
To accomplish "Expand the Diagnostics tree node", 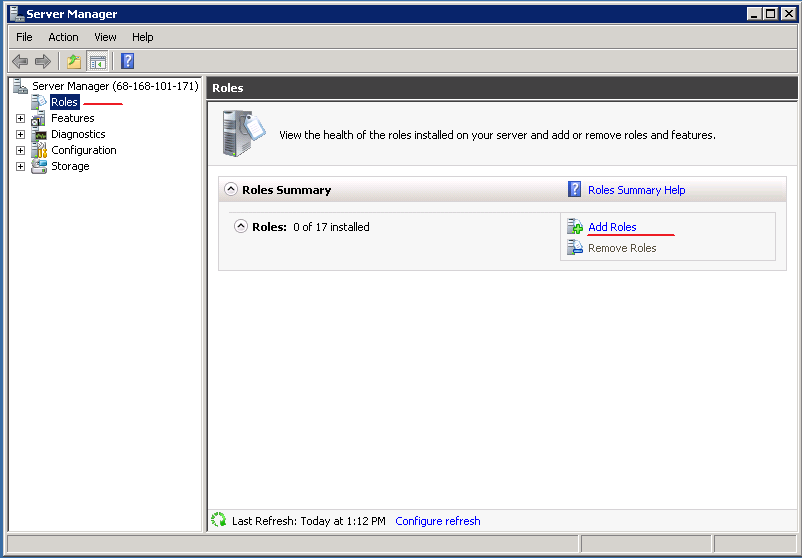I will pyautogui.click(x=20, y=135).
